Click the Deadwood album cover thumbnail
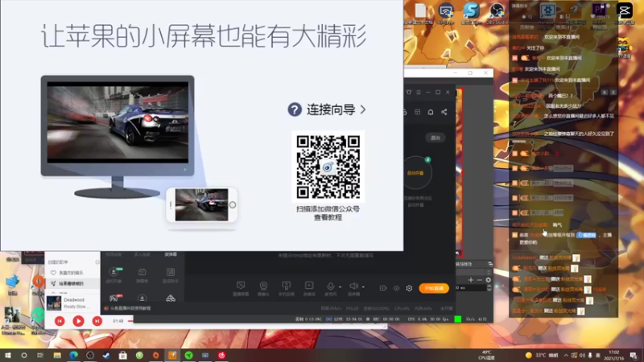Image resolution: width=644 pixels, height=362 pixels. tap(54, 303)
